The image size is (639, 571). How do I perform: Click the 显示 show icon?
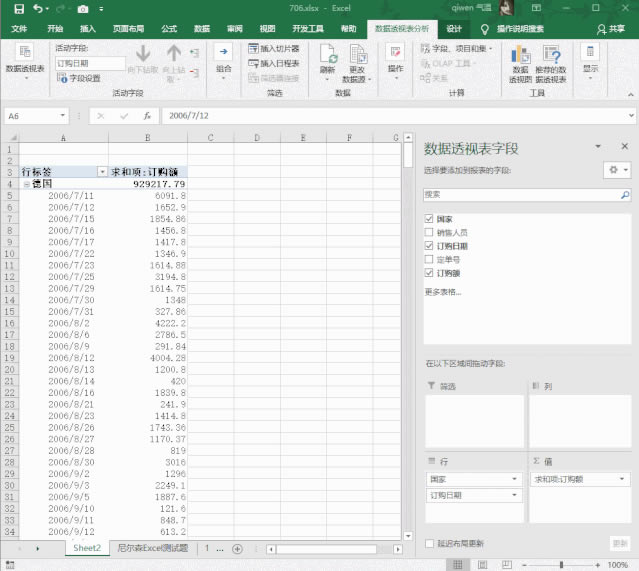[x=590, y=52]
